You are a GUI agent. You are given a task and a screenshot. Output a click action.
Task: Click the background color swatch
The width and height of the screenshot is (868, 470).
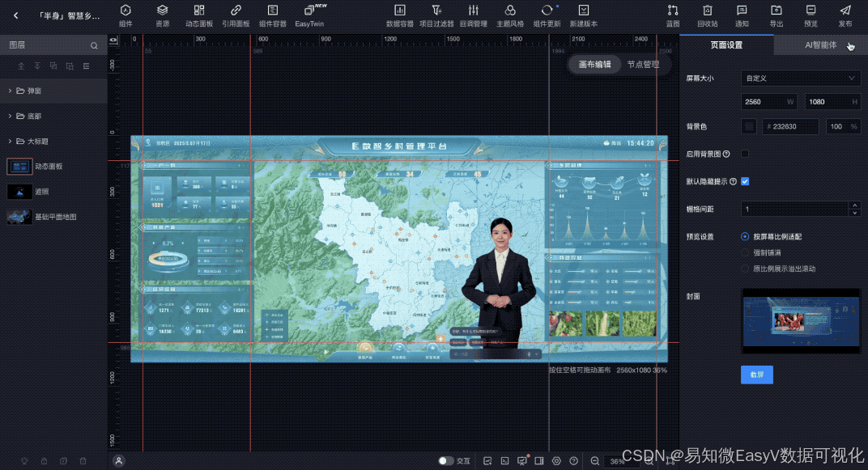(x=749, y=127)
